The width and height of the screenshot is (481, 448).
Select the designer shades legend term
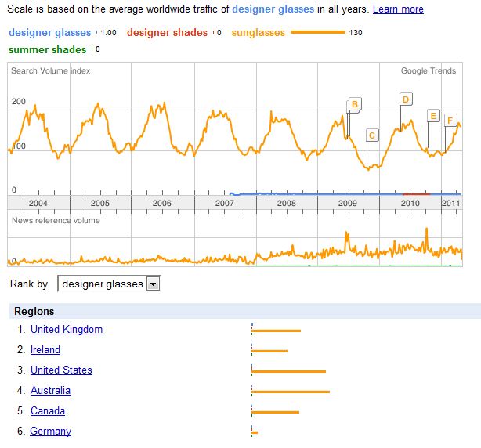pyautogui.click(x=167, y=33)
